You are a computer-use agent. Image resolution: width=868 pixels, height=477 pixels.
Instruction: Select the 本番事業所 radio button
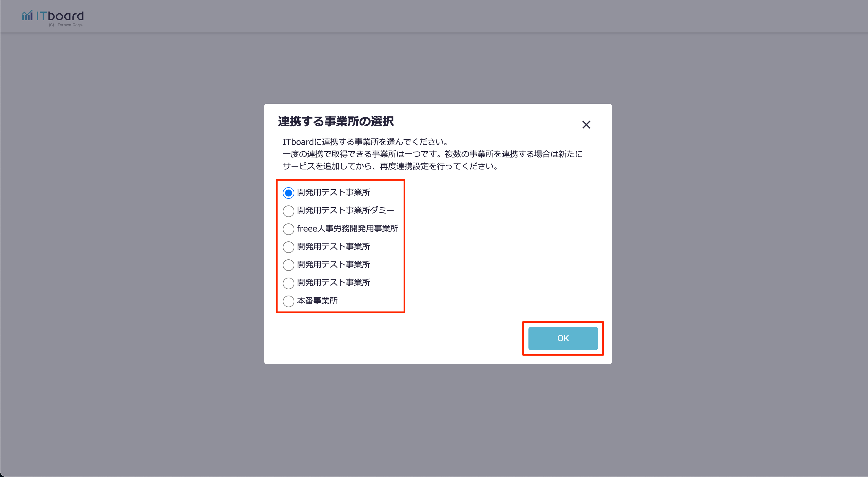(x=289, y=301)
